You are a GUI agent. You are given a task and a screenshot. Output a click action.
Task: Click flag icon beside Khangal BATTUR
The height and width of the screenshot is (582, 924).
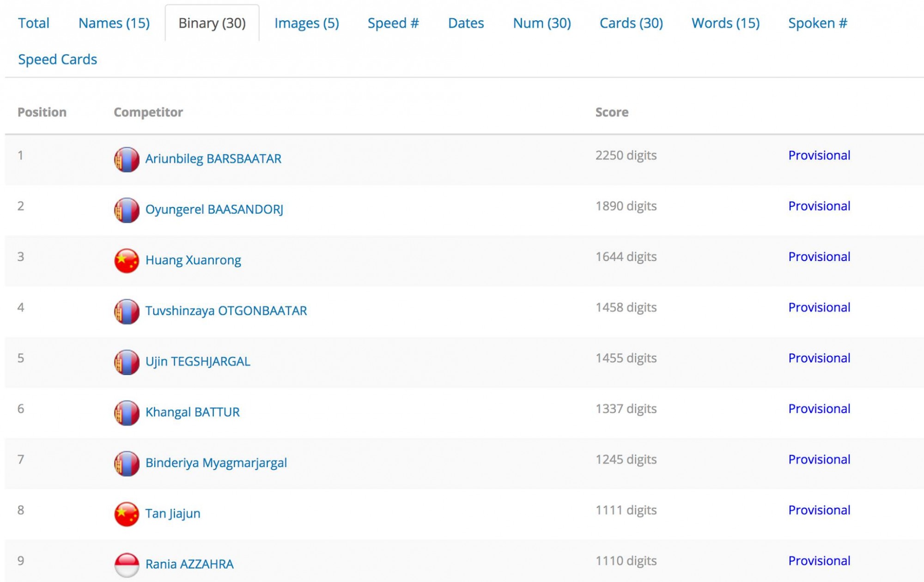(x=127, y=412)
